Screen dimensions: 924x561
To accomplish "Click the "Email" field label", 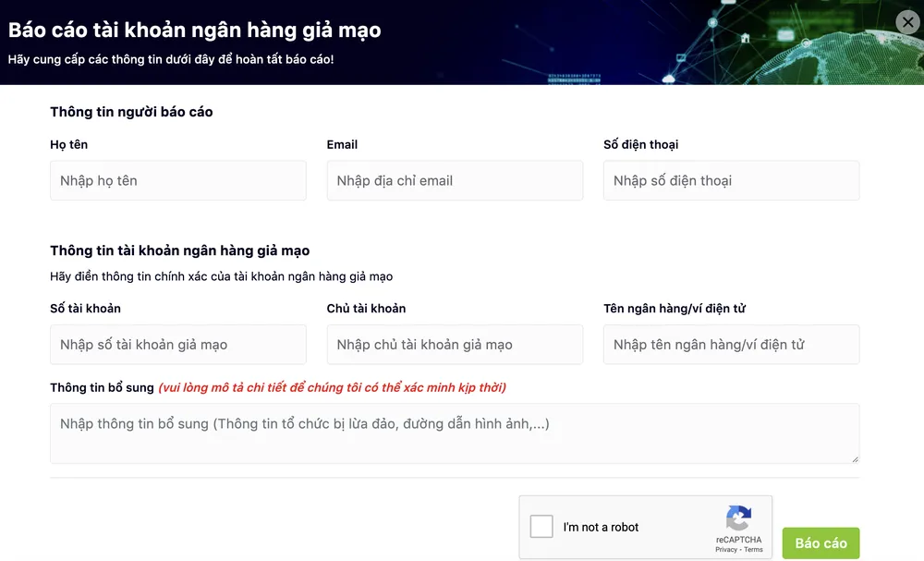I will click(x=342, y=144).
